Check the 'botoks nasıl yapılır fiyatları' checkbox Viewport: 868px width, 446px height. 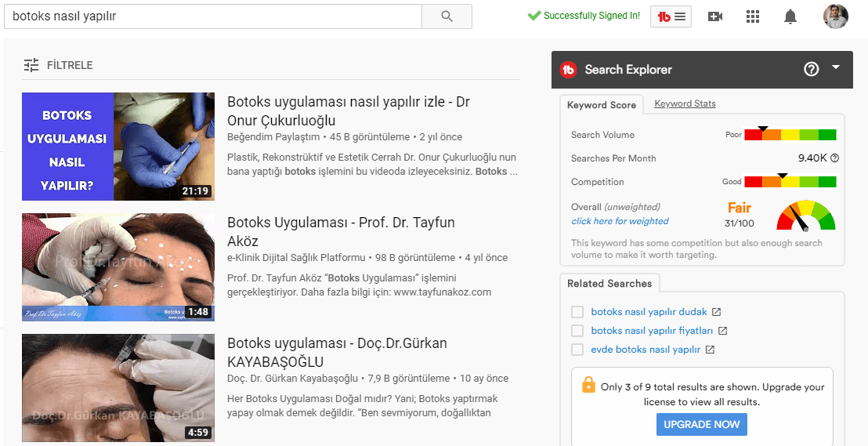click(x=577, y=331)
